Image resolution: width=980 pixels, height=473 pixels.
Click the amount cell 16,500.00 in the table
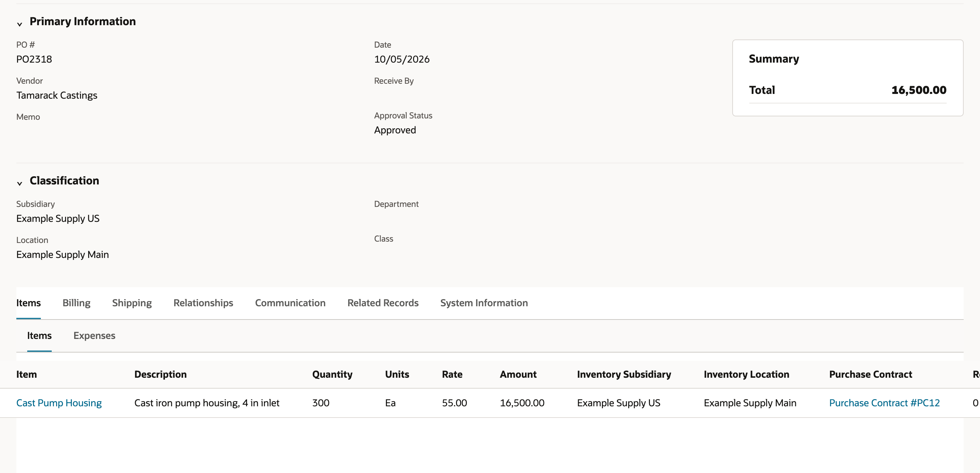tap(522, 403)
